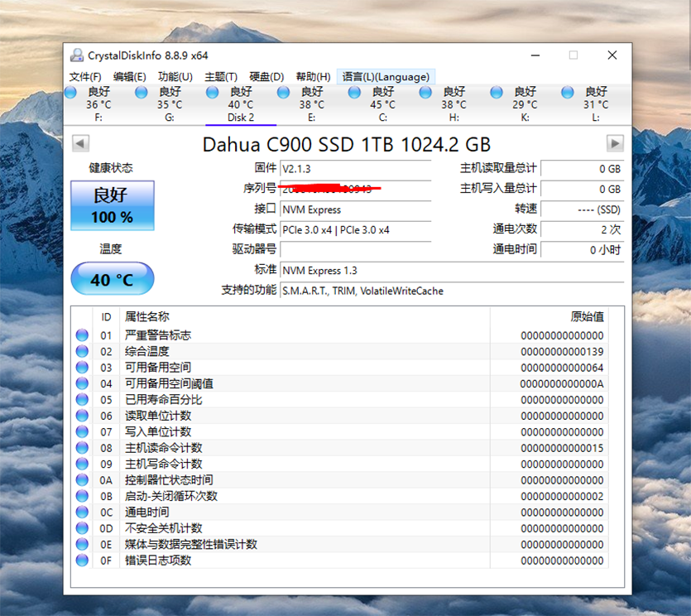
Task: Click the status orb for 07 写入单位计数
Action: click(82, 431)
